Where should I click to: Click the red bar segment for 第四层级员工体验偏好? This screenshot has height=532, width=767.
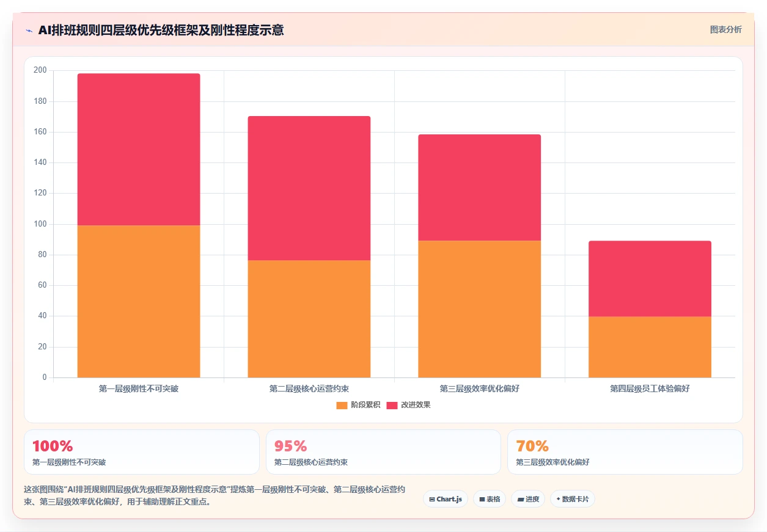(x=650, y=279)
